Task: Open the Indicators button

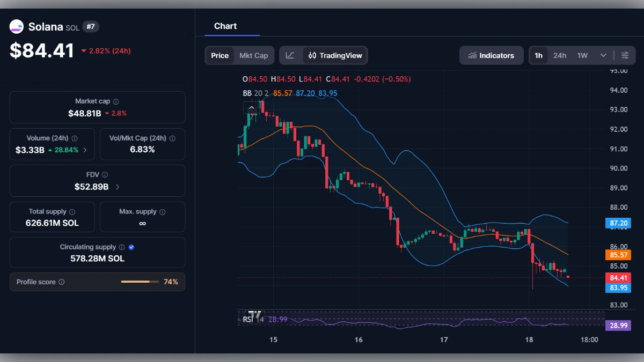Action: tap(491, 55)
